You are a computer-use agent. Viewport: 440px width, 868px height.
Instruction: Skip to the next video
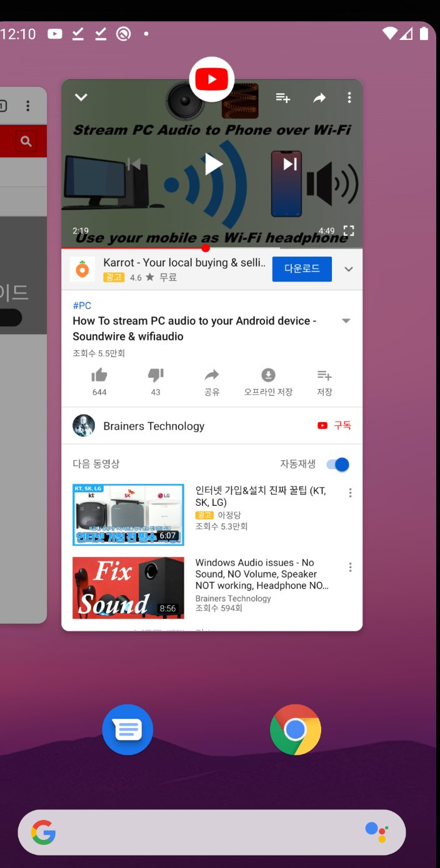pos(290,164)
